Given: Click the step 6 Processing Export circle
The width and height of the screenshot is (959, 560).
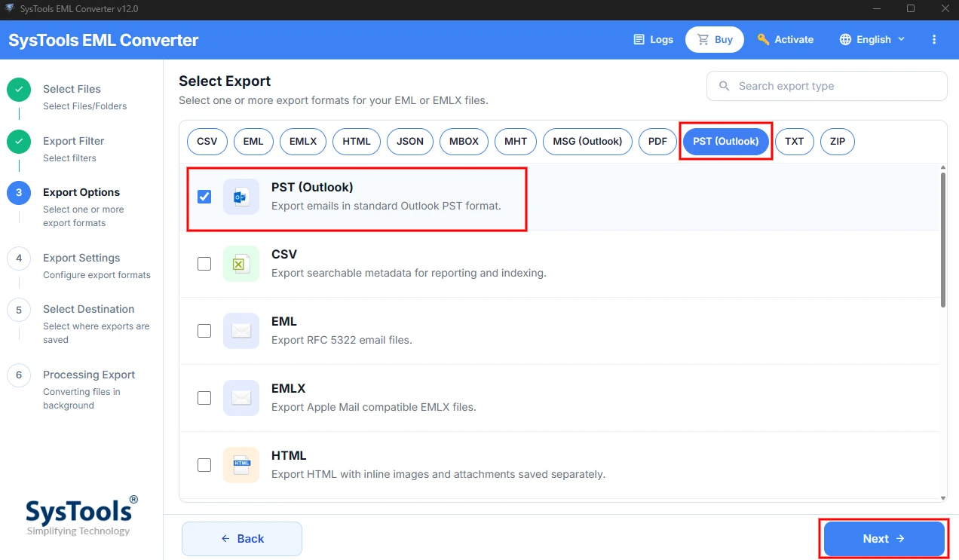Looking at the screenshot, I should pos(19,375).
